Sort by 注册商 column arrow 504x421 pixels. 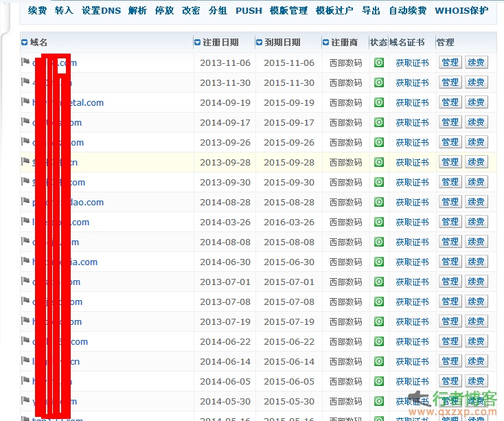click(325, 43)
